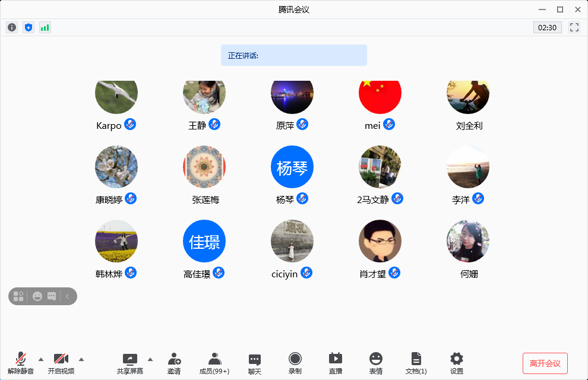The width and height of the screenshot is (588, 380).
Task: Expand video options arrow beside 开启视频
Action: point(81,359)
